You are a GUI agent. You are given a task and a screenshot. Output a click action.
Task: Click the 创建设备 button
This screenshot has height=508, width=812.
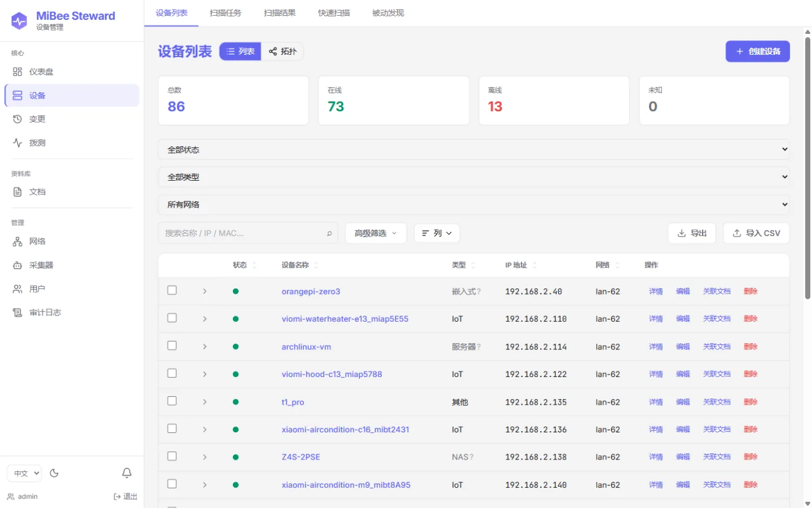click(x=757, y=51)
